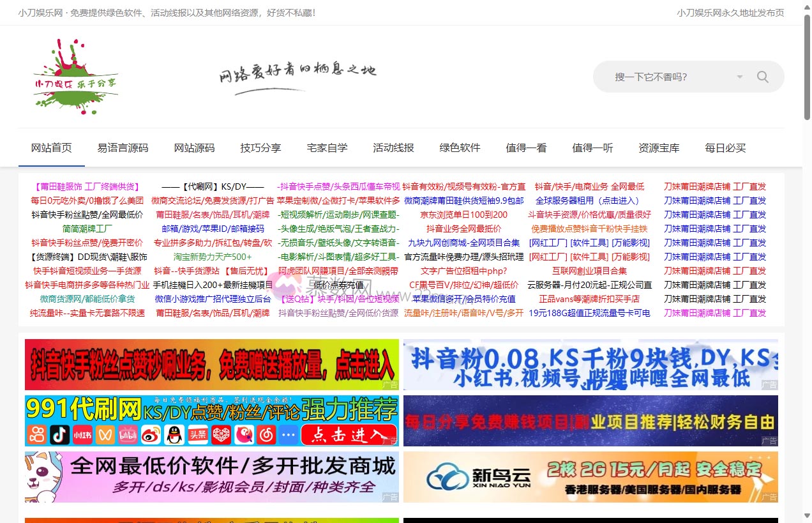Open the 每日必买 menu item

(x=725, y=148)
